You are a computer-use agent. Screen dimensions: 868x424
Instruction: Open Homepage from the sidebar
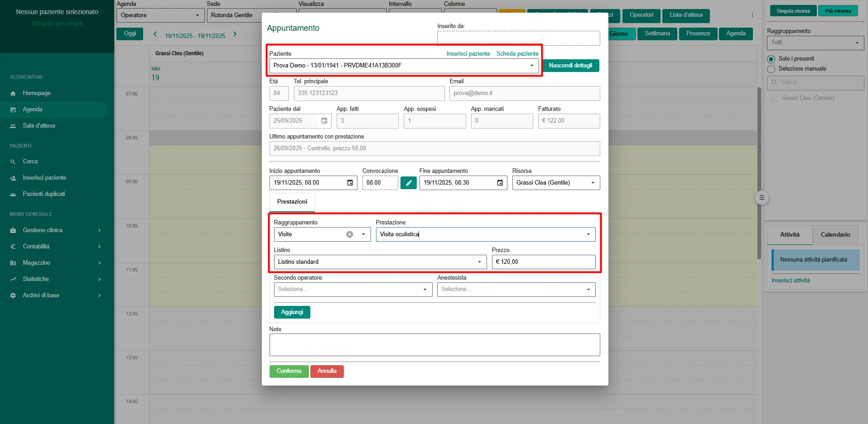(x=37, y=93)
